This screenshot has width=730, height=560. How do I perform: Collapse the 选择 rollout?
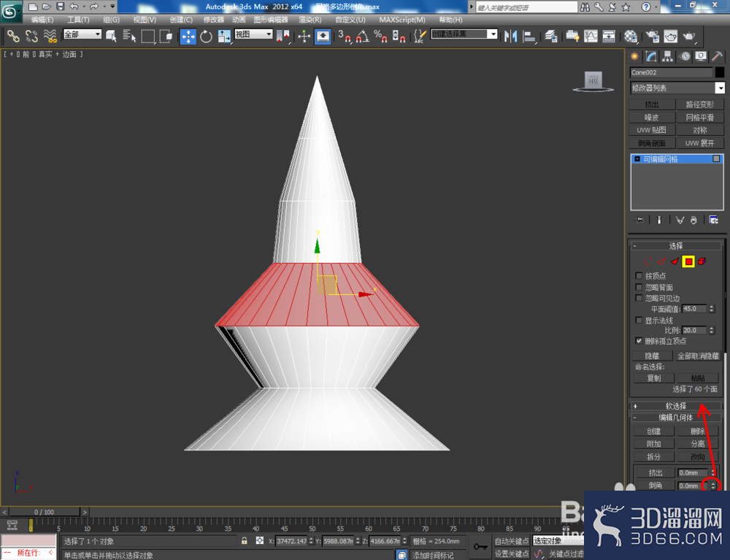click(x=675, y=246)
